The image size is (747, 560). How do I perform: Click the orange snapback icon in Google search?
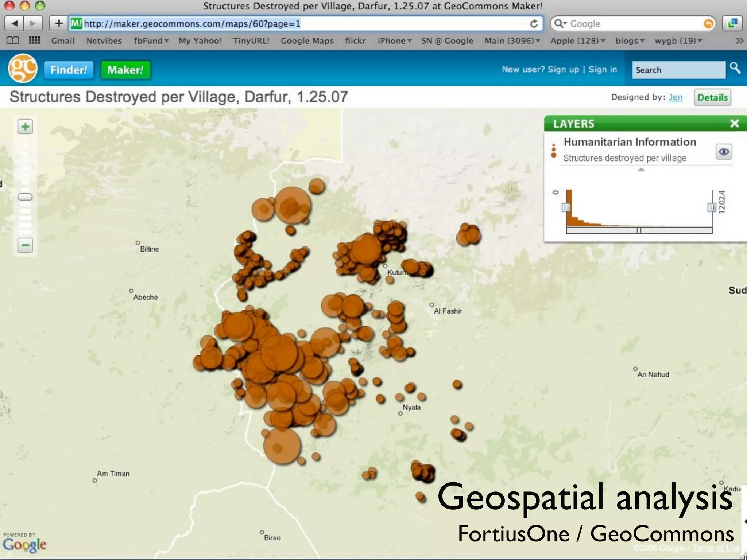point(708,24)
